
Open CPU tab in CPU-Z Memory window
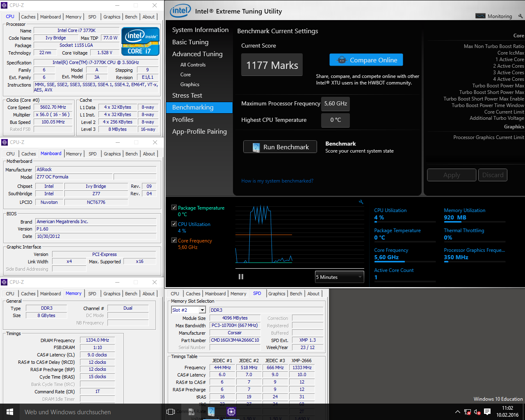[10, 294]
